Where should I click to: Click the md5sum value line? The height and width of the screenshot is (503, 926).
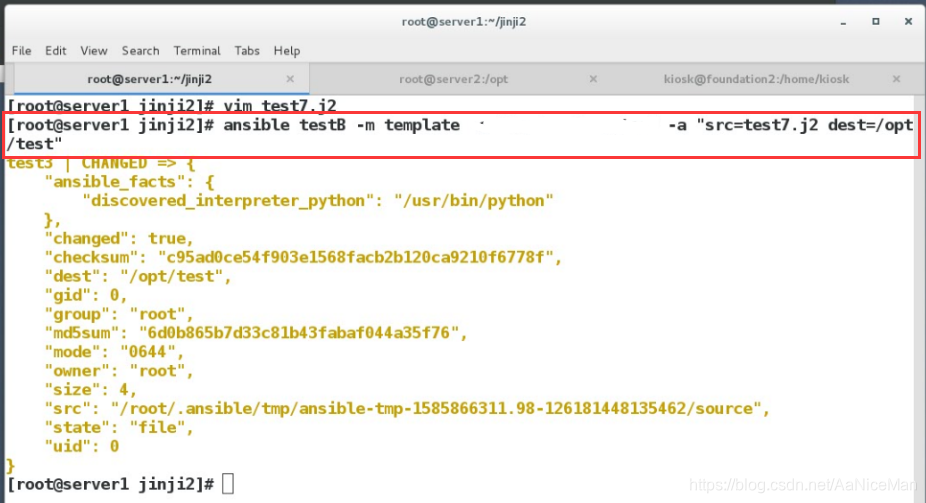point(256,333)
